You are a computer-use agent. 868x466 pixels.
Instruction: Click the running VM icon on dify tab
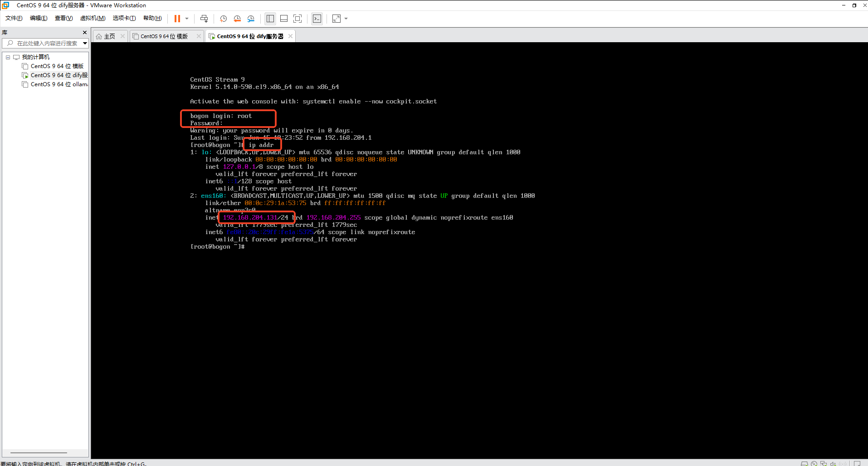(212, 36)
